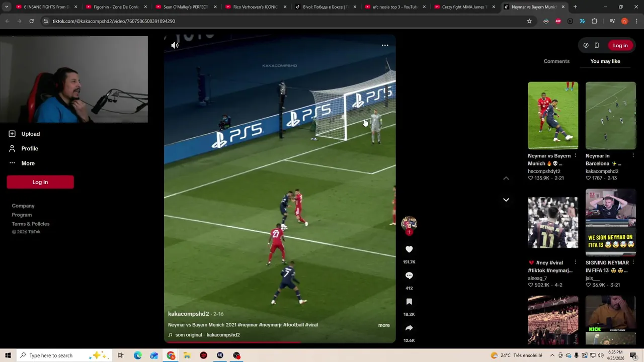Screen dimensions: 644x362
Task: Open options dots for Neymar in Barcelona card
Action: pyautogui.click(x=633, y=156)
